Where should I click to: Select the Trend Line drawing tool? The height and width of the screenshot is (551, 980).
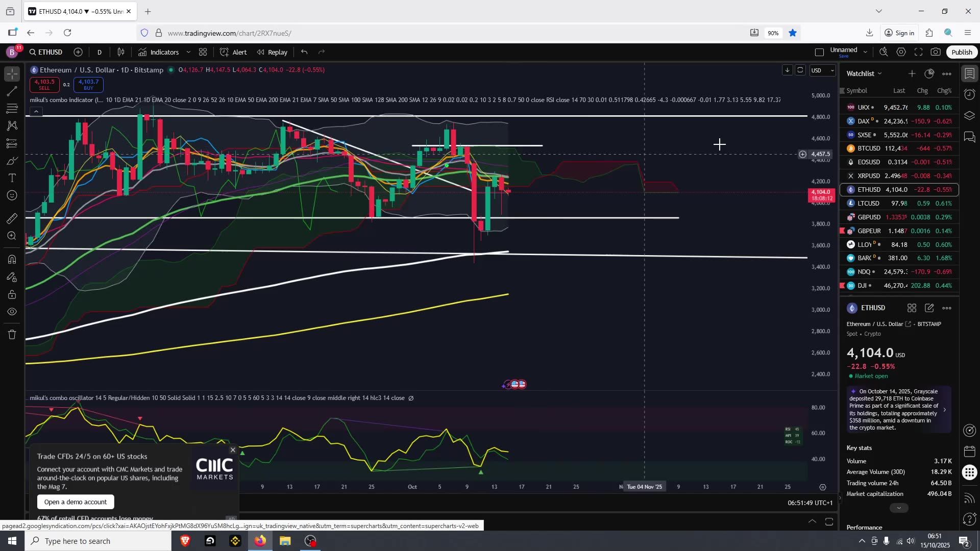(x=11, y=91)
